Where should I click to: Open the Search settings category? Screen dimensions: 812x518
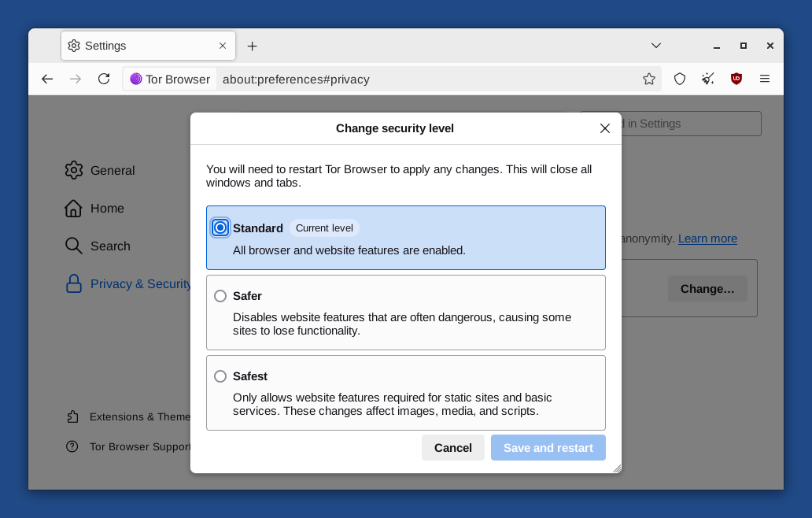109,246
